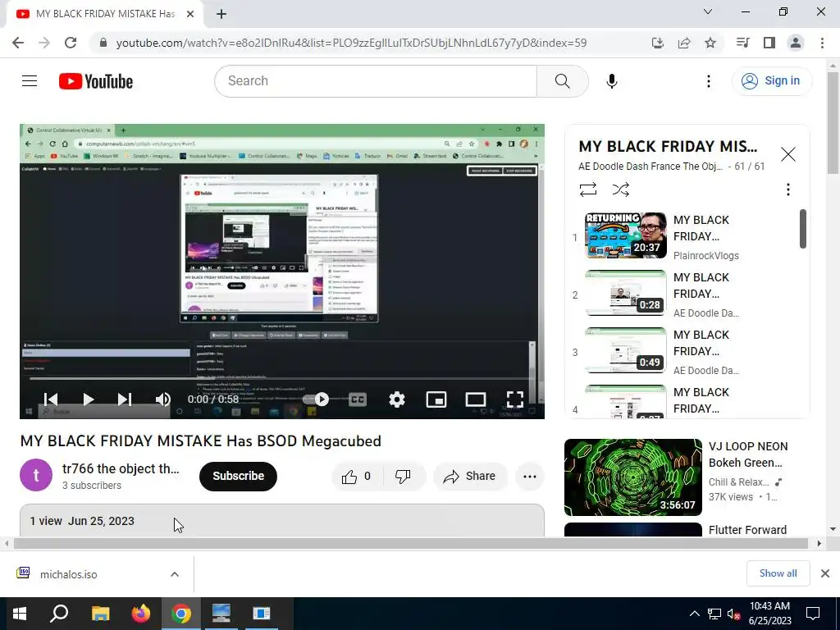Image resolution: width=840 pixels, height=630 pixels.
Task: Open Chrome tab search chevron
Action: tap(708, 11)
